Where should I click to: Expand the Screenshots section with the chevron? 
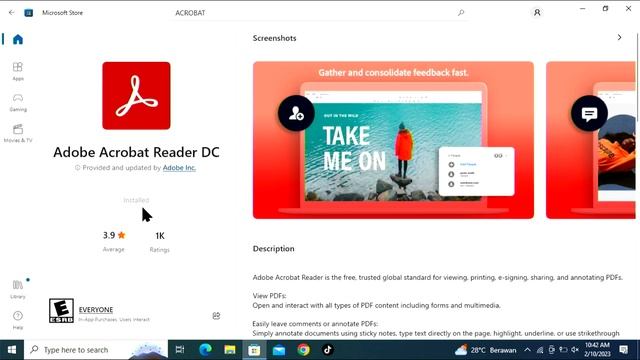tap(619, 38)
